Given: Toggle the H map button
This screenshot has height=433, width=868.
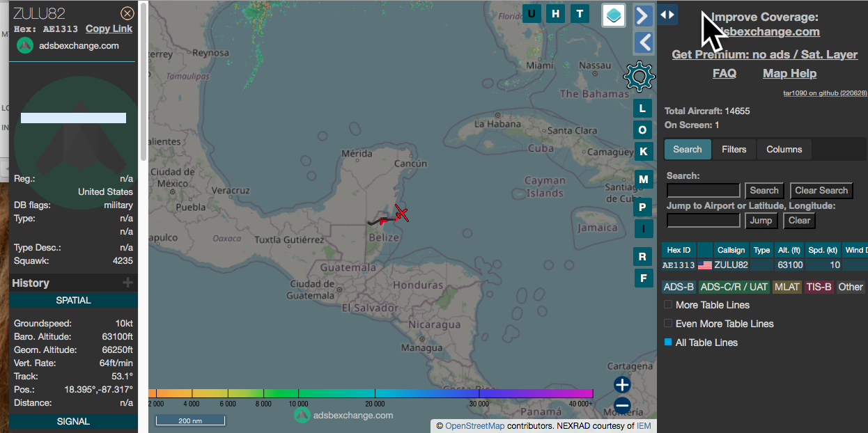Looking at the screenshot, I should [x=555, y=13].
